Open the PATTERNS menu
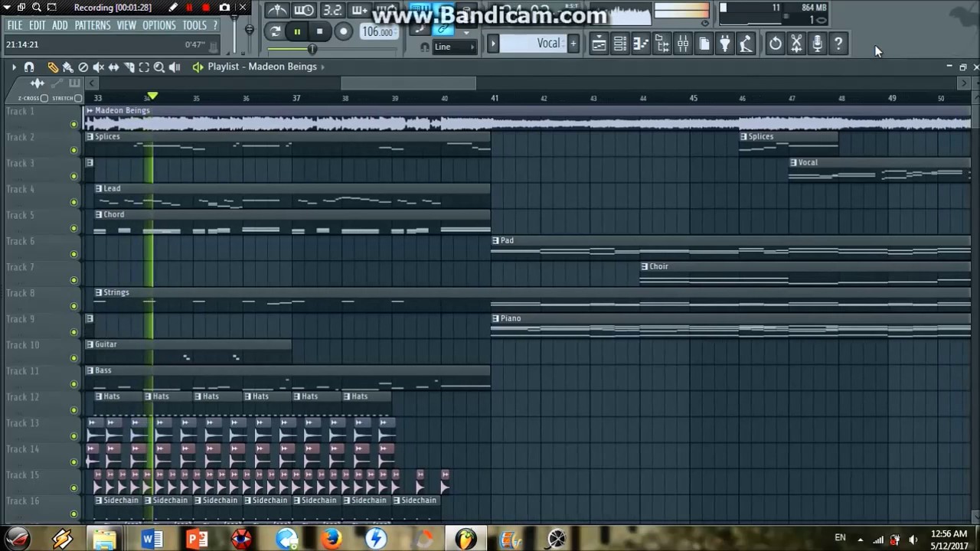The image size is (980, 551). (93, 25)
